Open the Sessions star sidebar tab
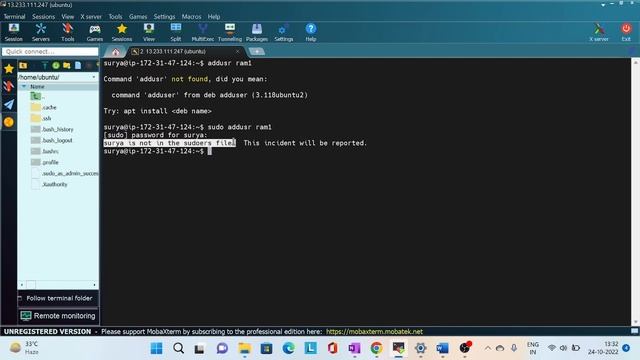The height and width of the screenshot is (360, 640). [9, 69]
